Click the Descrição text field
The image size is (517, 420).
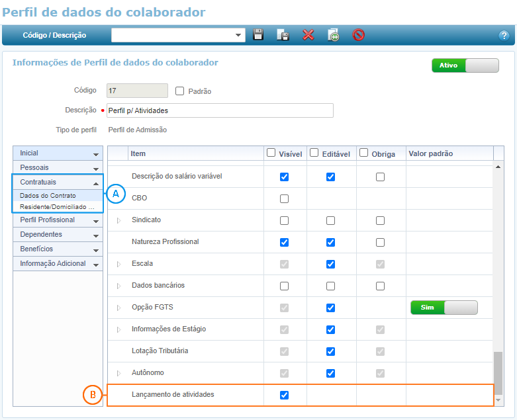click(218, 110)
